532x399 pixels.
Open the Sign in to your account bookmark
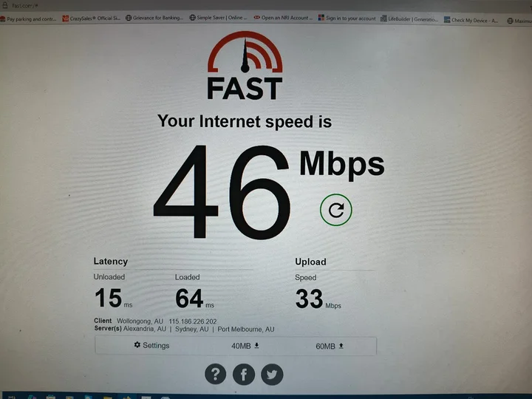[x=347, y=18]
